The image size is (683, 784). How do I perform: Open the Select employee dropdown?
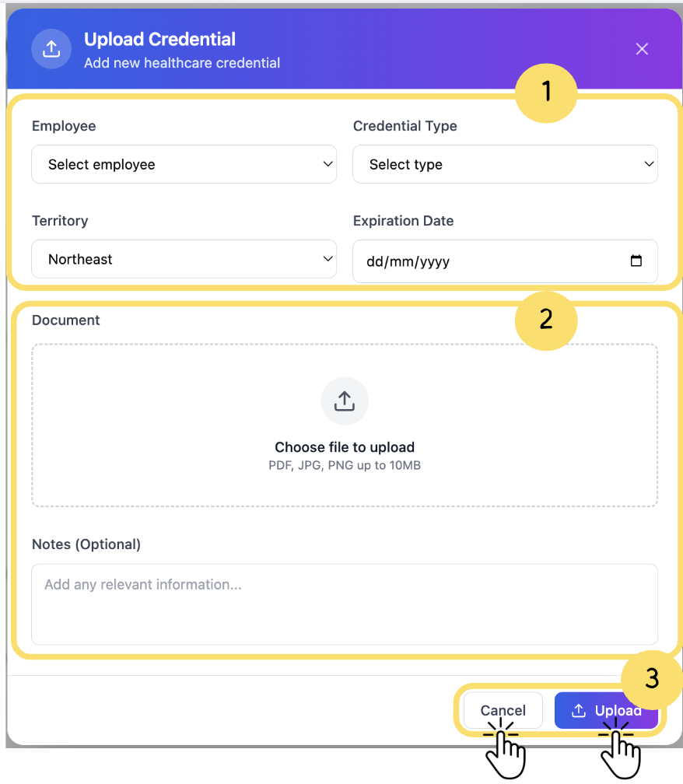click(x=184, y=164)
